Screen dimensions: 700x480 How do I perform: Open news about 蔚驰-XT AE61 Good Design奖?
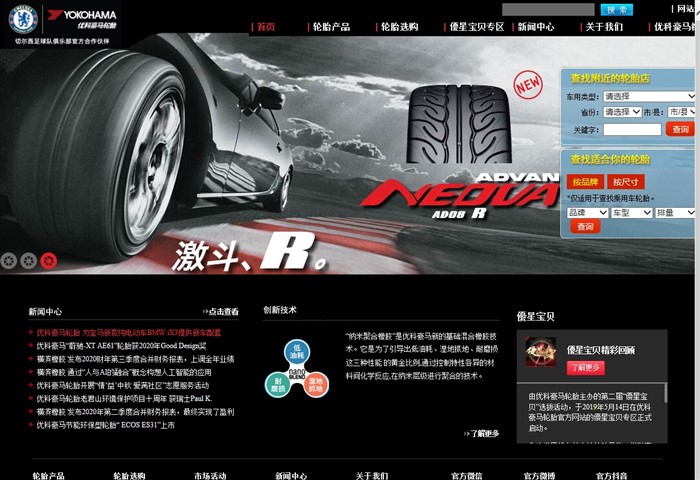click(x=121, y=346)
